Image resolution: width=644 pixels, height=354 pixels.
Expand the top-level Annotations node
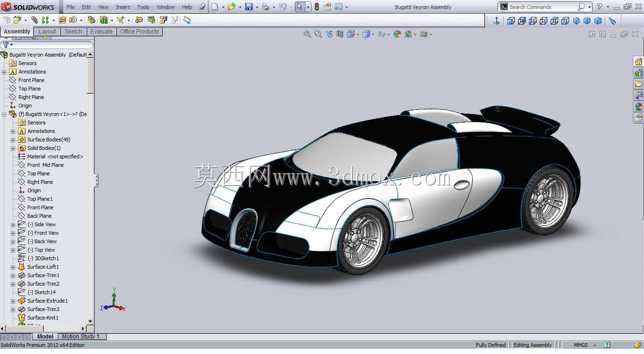(4, 72)
